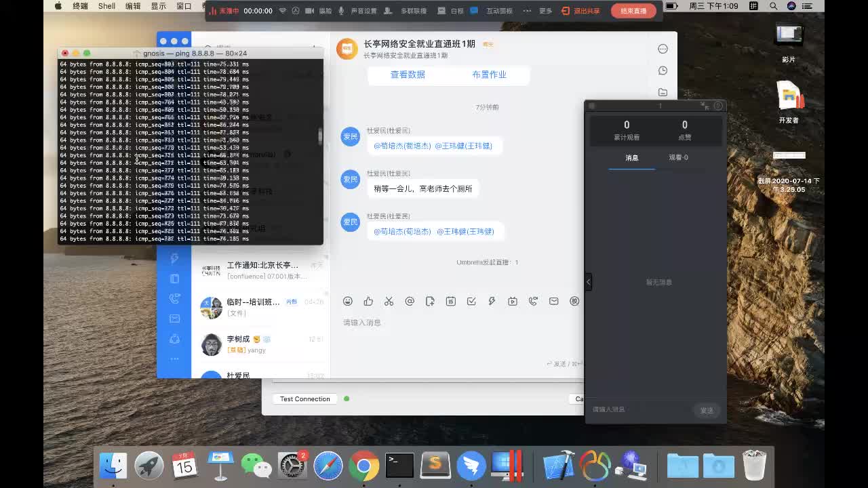Open the 终端 menu in menu bar
The height and width of the screenshot is (488, 868).
pos(80,6)
